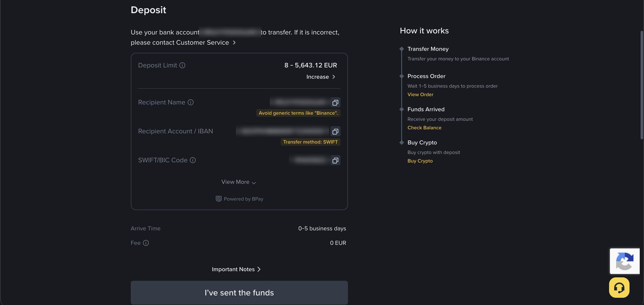Click the reCAPTCHA badge

[625, 261]
